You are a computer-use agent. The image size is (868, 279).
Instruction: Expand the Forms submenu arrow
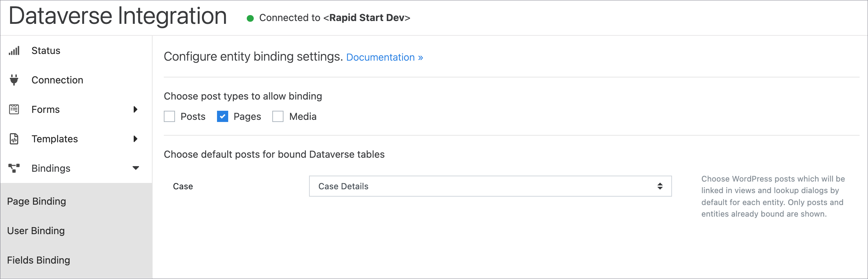pyautogui.click(x=136, y=109)
